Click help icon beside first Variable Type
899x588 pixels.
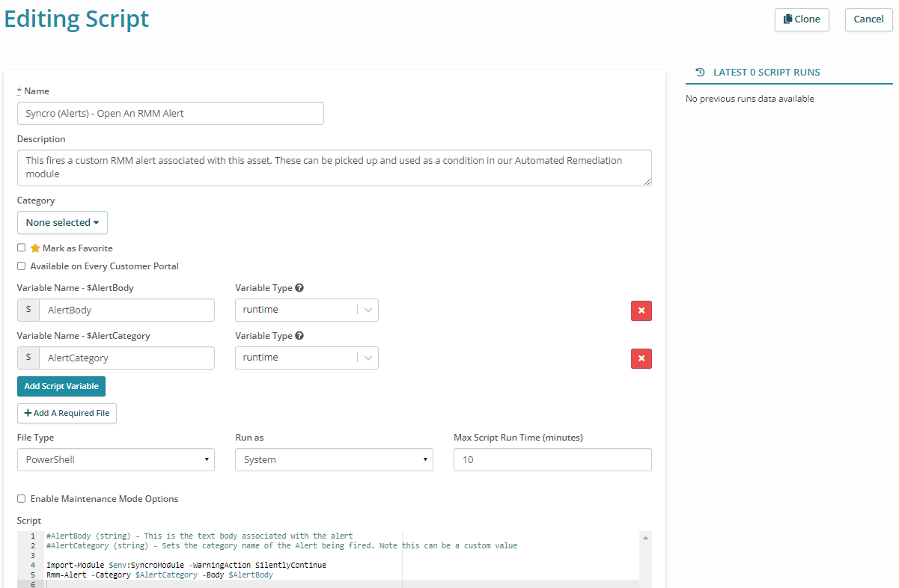(x=299, y=288)
